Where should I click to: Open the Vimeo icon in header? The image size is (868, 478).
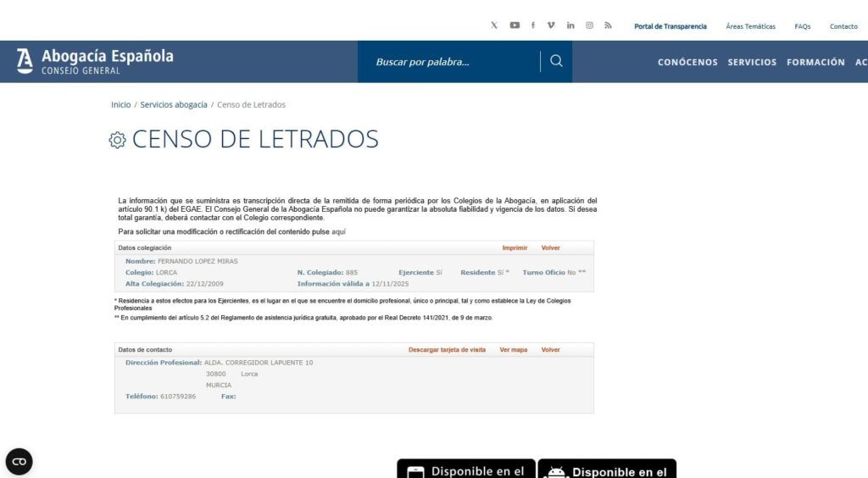(x=551, y=25)
